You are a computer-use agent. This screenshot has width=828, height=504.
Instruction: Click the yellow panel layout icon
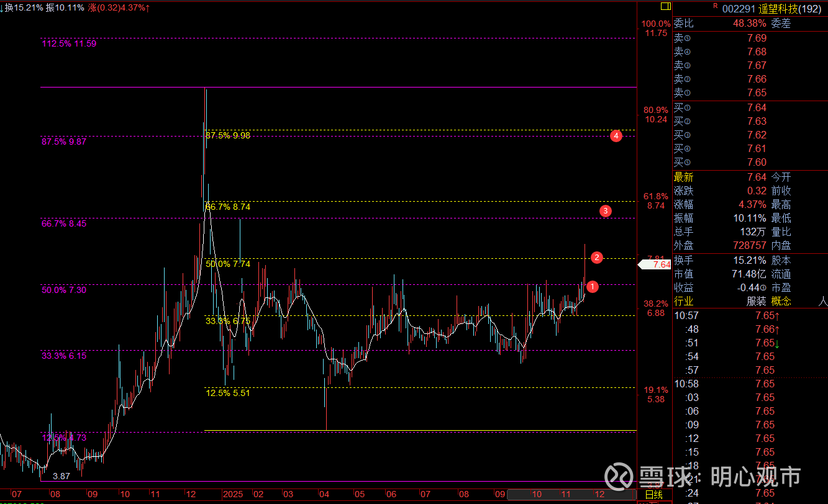click(665, 6)
